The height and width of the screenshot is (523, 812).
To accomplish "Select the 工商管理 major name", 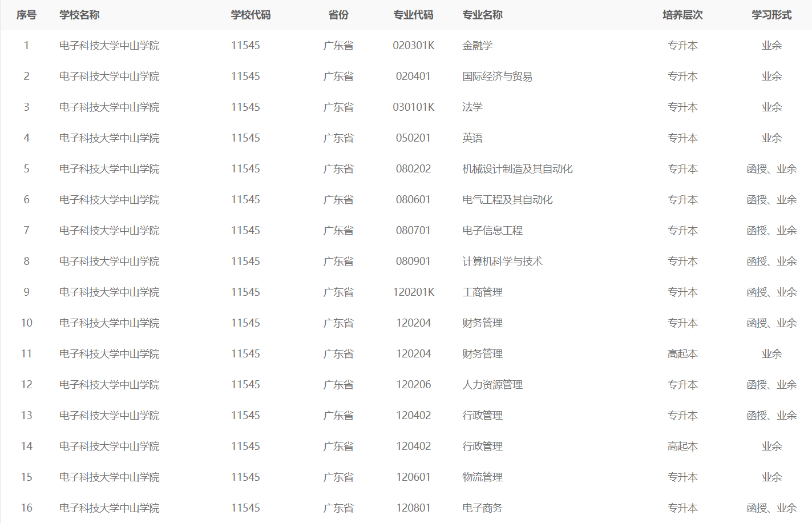I will pos(482,292).
